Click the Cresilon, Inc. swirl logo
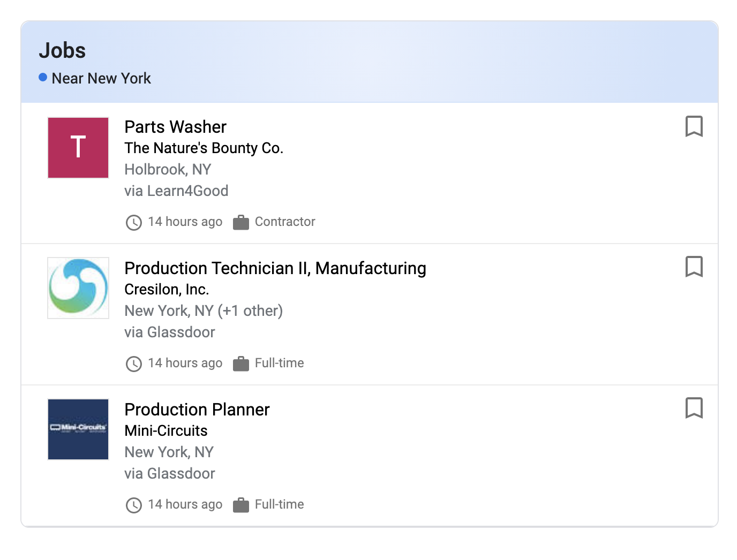 pos(78,288)
